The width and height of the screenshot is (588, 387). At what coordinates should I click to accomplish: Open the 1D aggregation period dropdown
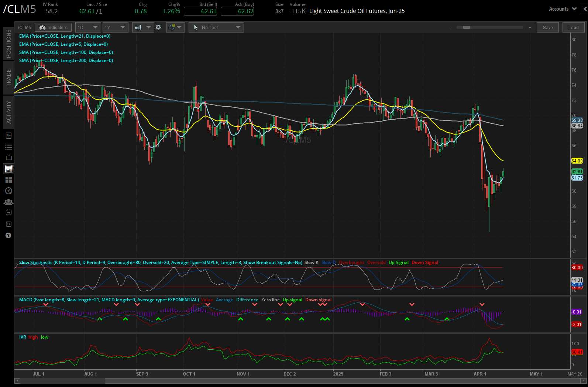(88, 27)
